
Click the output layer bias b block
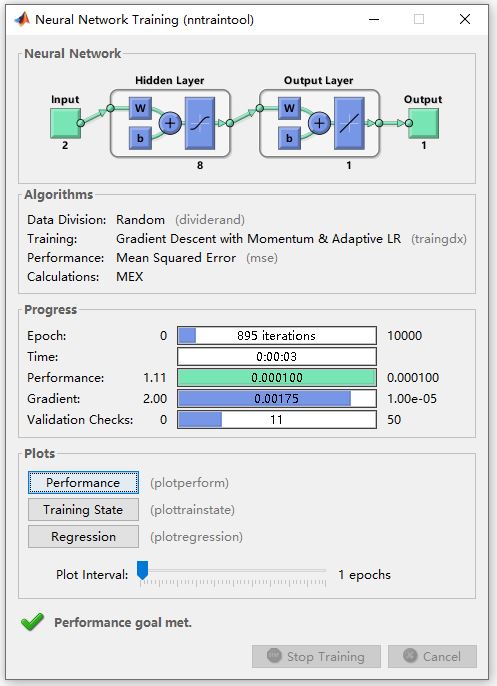pos(289,138)
